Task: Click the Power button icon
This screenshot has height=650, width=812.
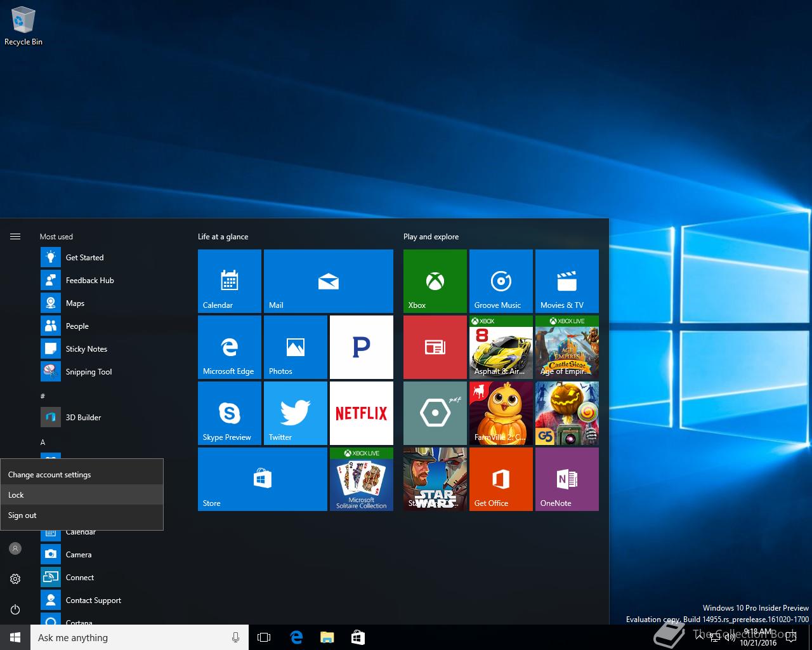Action: pyautogui.click(x=15, y=609)
